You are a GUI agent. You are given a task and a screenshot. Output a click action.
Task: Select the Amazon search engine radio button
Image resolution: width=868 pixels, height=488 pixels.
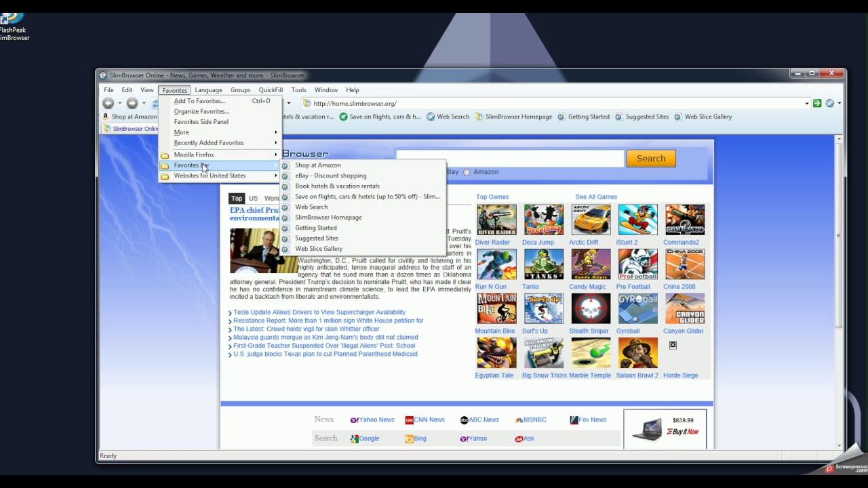(x=467, y=171)
